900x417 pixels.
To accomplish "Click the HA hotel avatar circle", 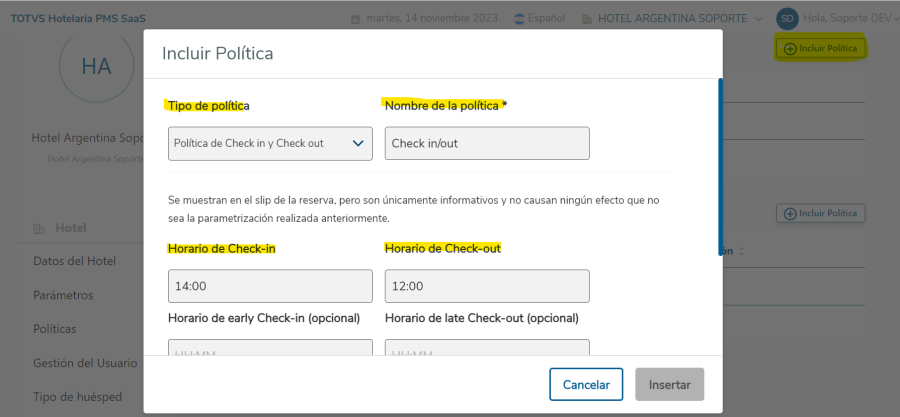I will click(x=96, y=65).
